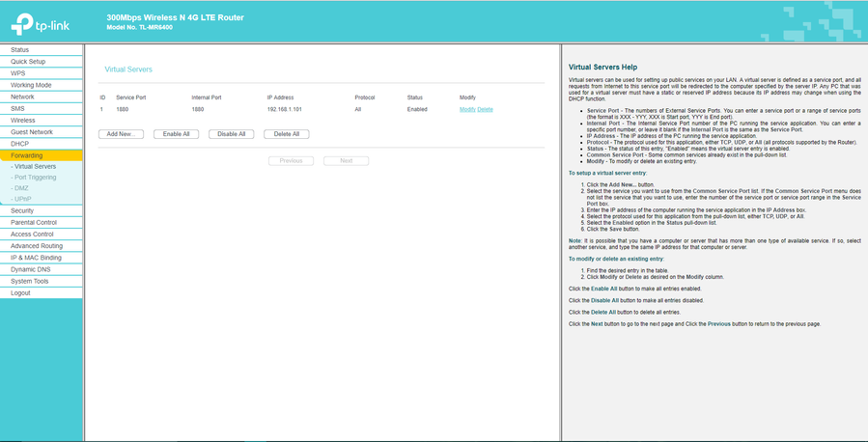This screenshot has height=442, width=868.
Task: Open Dynamic DNS settings
Action: [41, 269]
